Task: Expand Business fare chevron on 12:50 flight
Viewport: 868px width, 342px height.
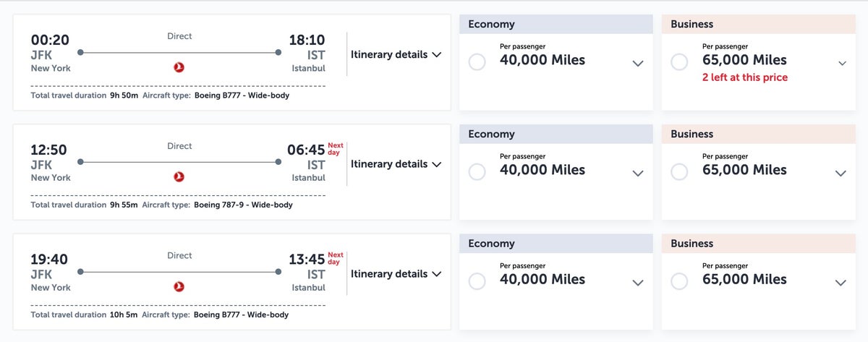Action: point(841,174)
